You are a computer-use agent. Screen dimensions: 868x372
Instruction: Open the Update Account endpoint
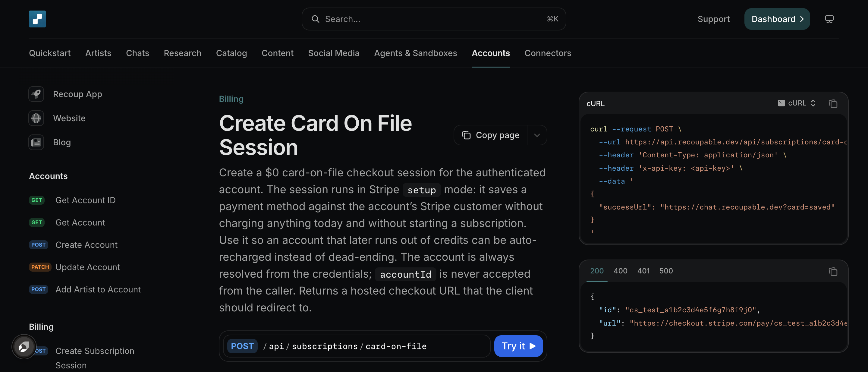(88, 267)
